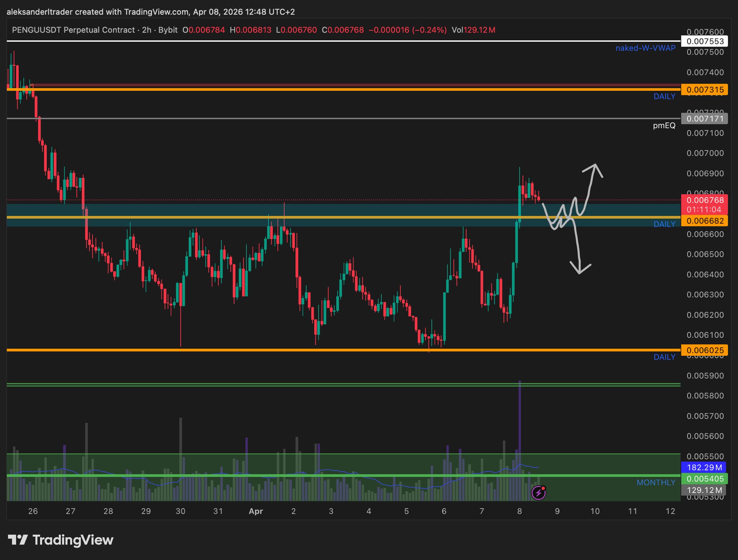The height and width of the screenshot is (560, 738).
Task: Click the 0.007171 gray pmEQ price label
Action: (x=704, y=118)
